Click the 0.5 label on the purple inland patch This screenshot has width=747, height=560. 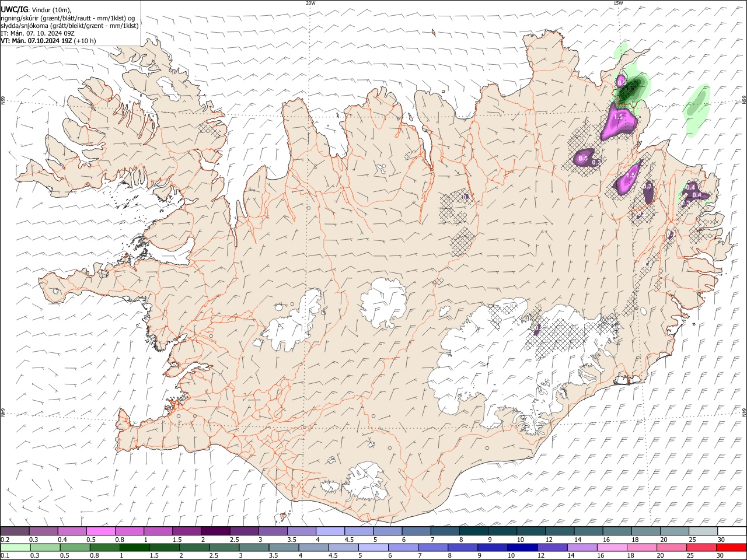(x=582, y=158)
